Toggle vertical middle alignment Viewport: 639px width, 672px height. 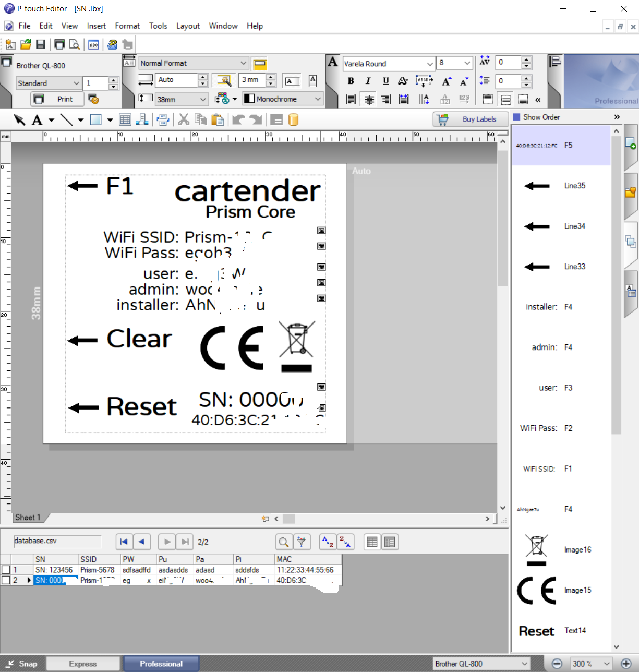click(x=505, y=99)
